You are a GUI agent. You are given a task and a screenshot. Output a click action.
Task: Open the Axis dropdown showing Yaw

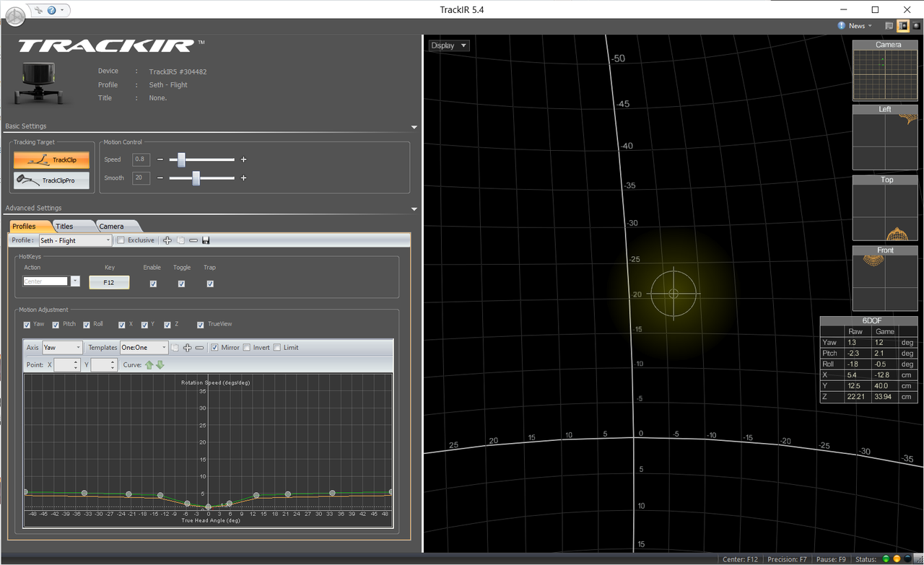(x=62, y=348)
